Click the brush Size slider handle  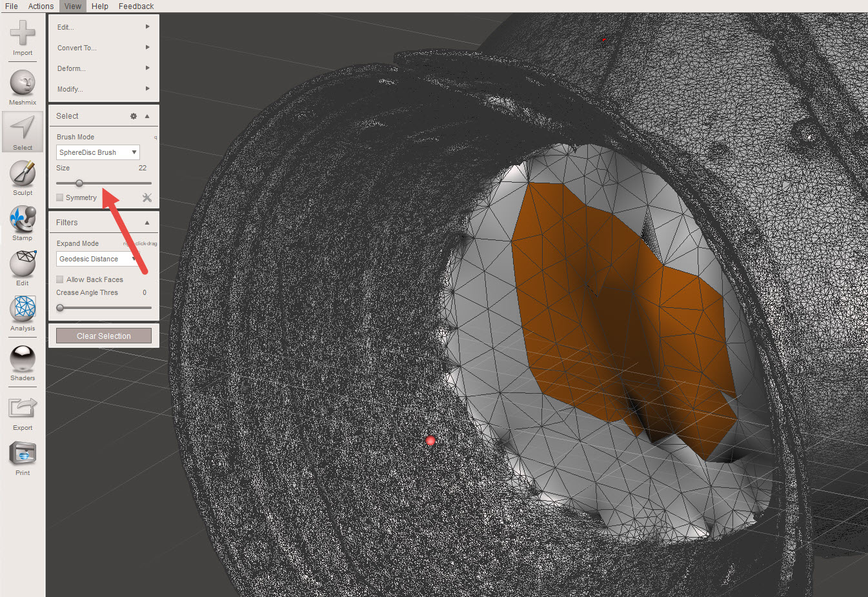pos(79,183)
